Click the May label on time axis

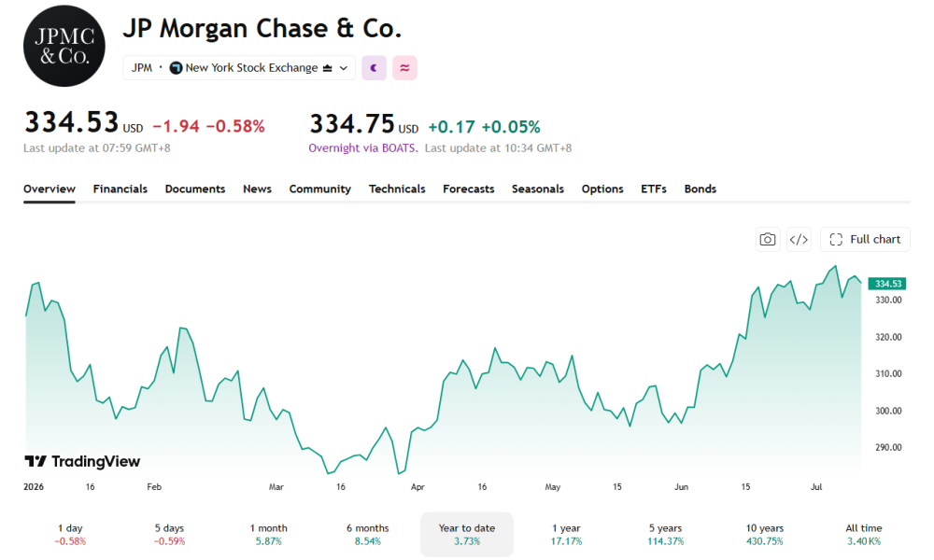553,487
